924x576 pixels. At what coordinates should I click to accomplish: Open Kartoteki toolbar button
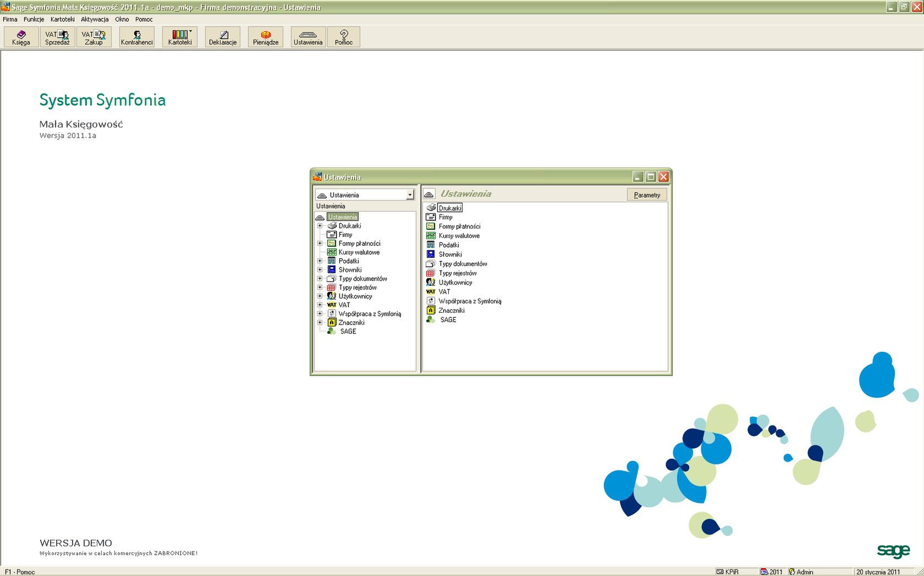tap(180, 37)
